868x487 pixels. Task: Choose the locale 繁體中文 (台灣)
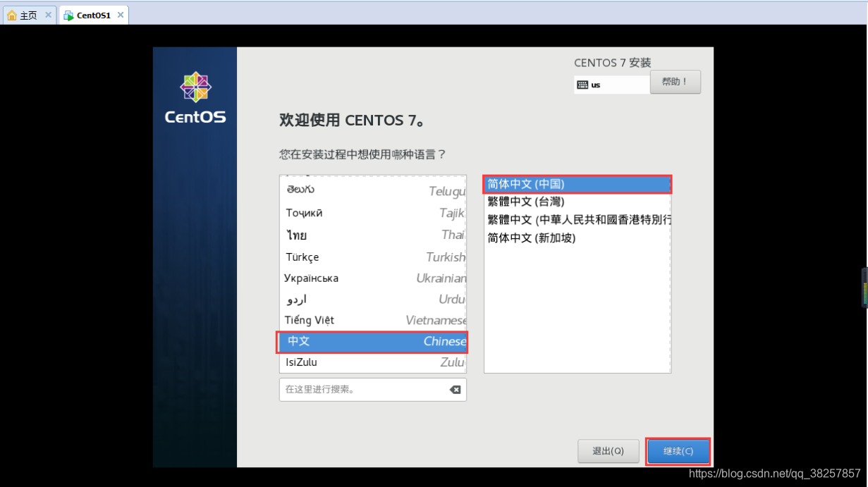[577, 202]
